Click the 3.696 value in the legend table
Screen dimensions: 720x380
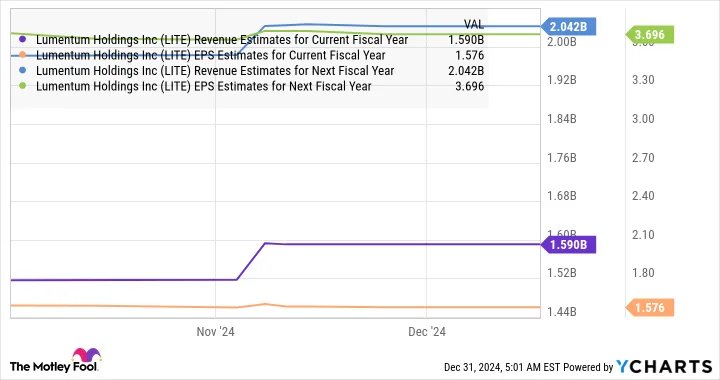[x=469, y=86]
